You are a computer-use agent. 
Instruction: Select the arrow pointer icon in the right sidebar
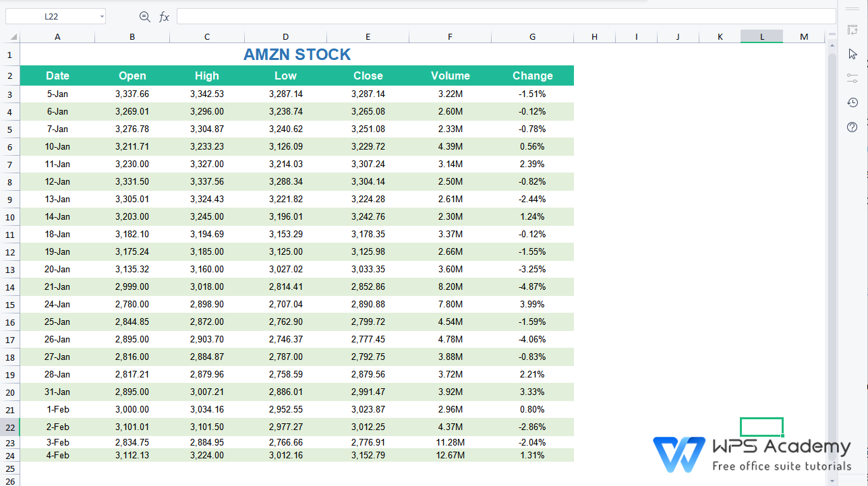point(852,54)
